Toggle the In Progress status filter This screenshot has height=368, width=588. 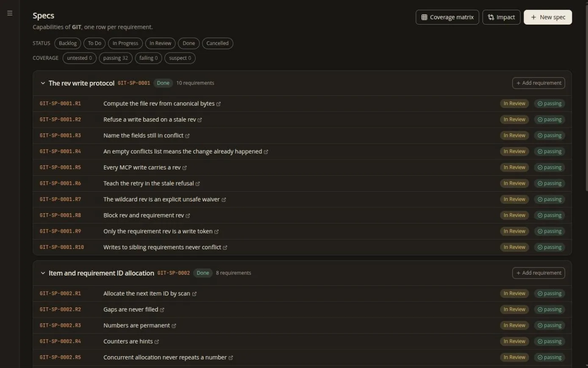[x=125, y=43]
